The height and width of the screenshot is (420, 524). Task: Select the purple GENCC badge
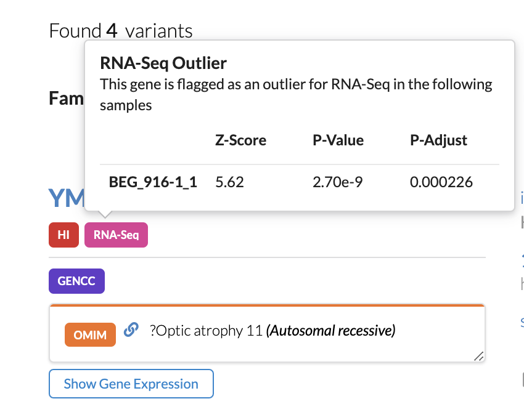pyautogui.click(x=76, y=281)
